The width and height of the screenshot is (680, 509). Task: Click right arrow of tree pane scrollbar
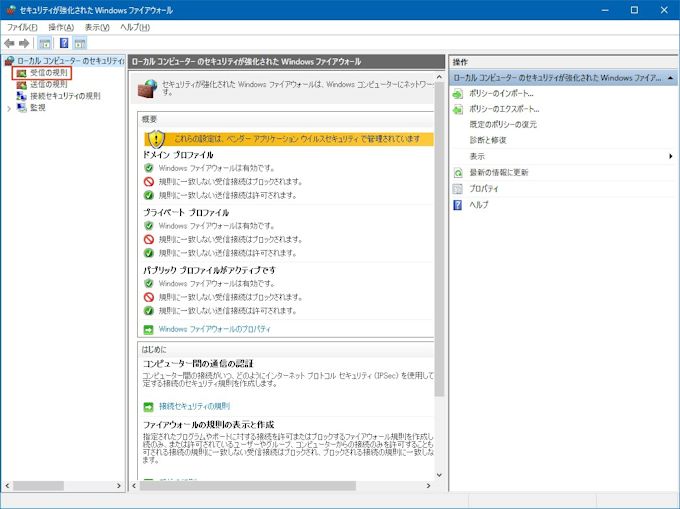pos(119,486)
